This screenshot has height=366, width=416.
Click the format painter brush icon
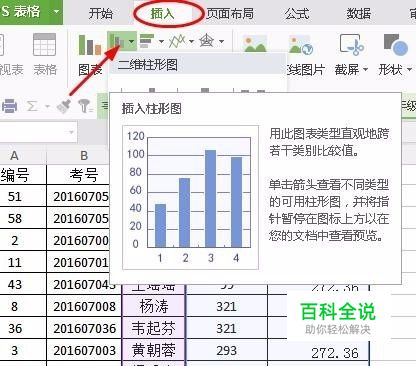click(63, 106)
